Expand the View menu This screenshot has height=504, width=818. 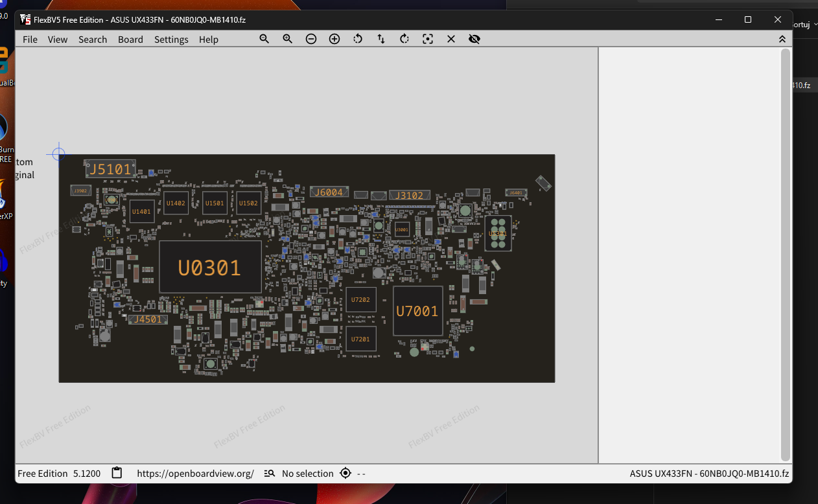58,40
